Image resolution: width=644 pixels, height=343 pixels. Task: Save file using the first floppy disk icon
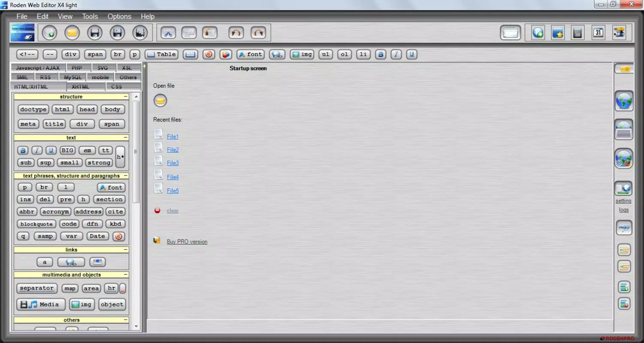coord(94,33)
